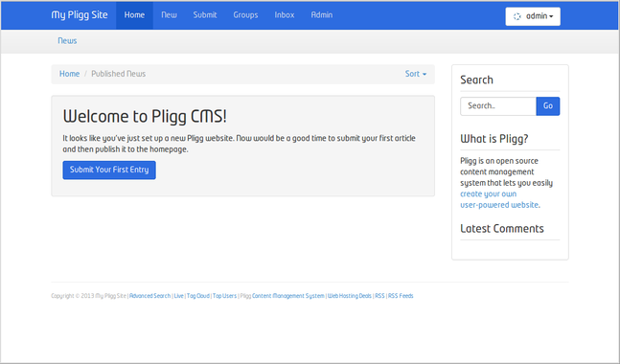Open the Home navigation tab
620x364 pixels.
[x=134, y=15]
